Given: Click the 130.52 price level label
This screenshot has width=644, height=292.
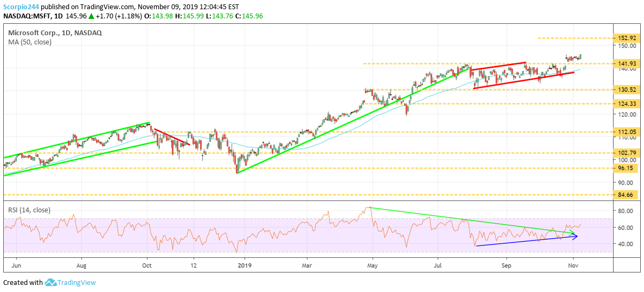Looking at the screenshot, I should pyautogui.click(x=625, y=89).
